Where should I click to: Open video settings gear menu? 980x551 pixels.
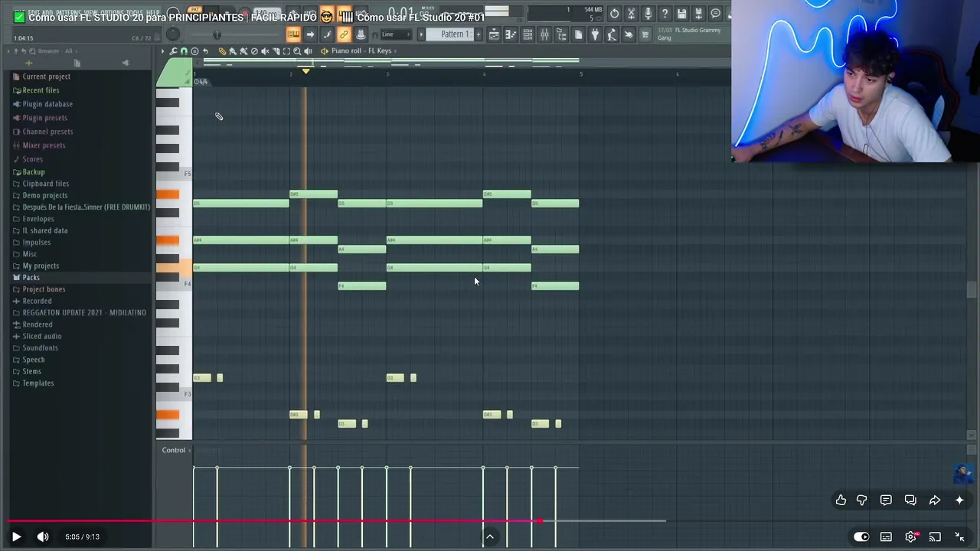pyautogui.click(x=910, y=536)
